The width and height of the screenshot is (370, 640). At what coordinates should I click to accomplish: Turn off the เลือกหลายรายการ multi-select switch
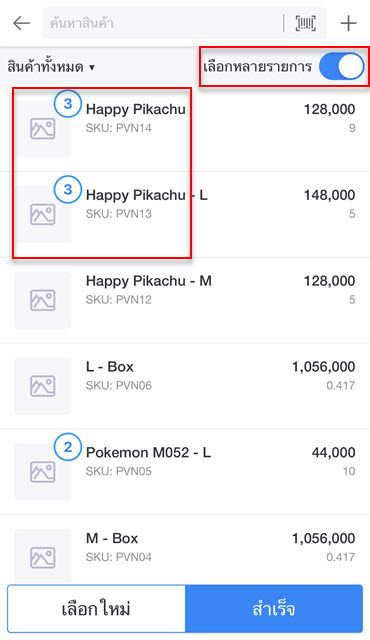pos(341,67)
